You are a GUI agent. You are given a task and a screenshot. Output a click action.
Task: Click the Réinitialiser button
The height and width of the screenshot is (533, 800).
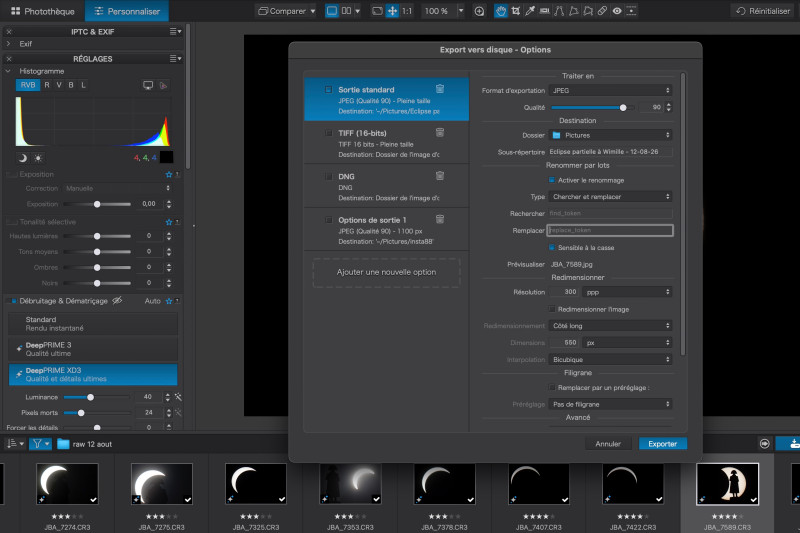coord(763,11)
